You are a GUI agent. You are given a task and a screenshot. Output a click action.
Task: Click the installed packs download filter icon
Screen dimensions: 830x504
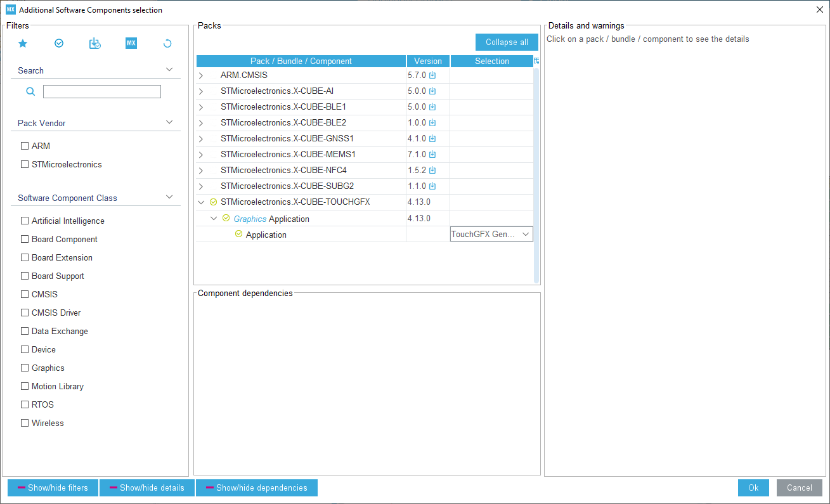tap(95, 44)
